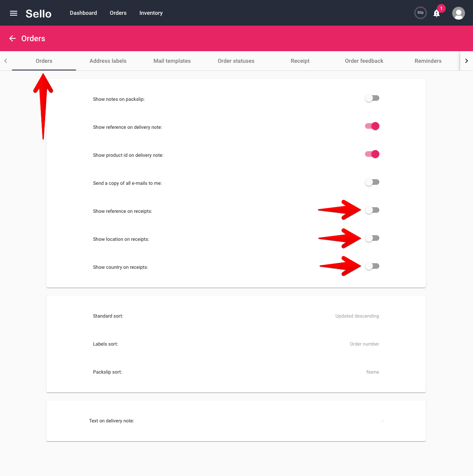
Task: Switch to the Receipt tab
Action: click(300, 61)
